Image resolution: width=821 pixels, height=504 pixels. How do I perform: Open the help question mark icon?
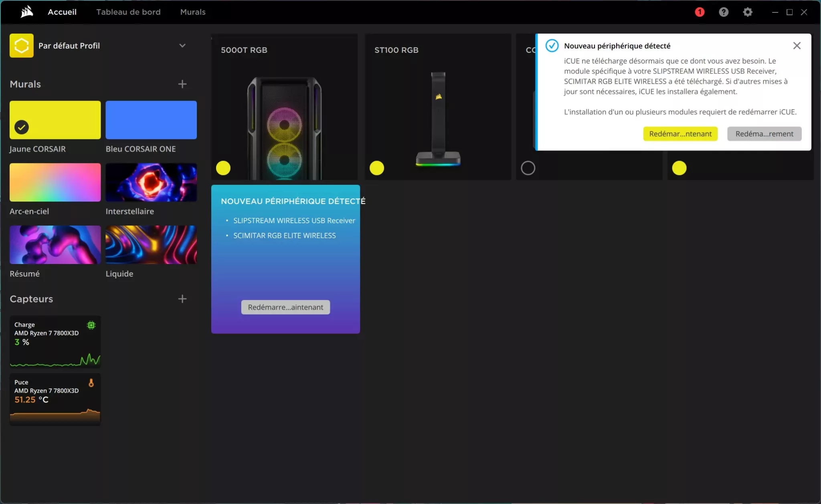(x=724, y=12)
